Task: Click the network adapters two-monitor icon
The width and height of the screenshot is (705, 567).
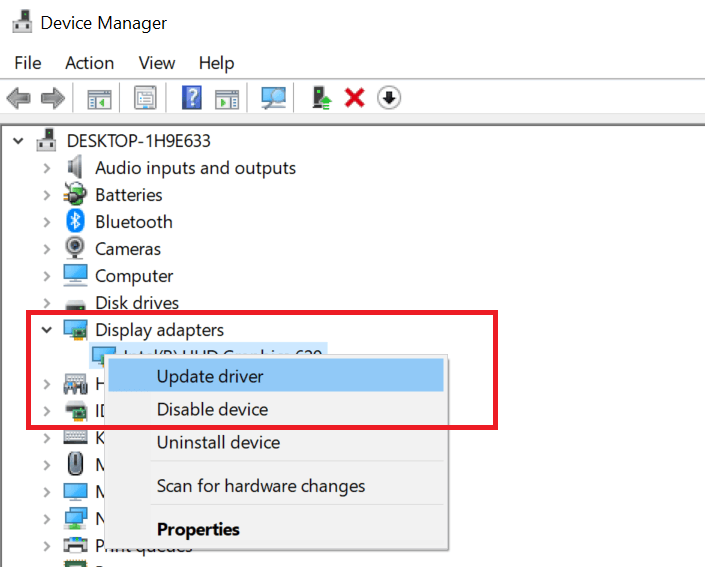Action: coord(76,518)
